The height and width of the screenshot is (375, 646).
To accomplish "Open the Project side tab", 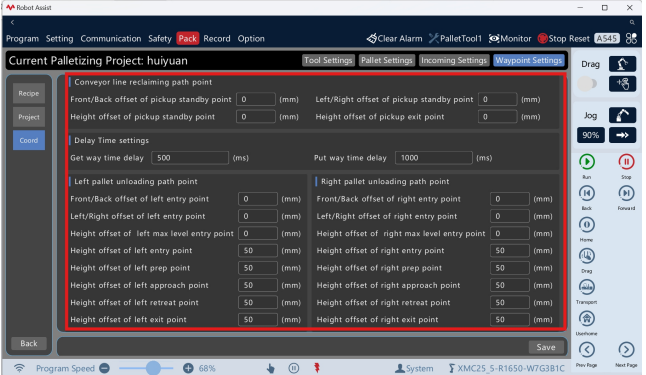I will (28, 117).
